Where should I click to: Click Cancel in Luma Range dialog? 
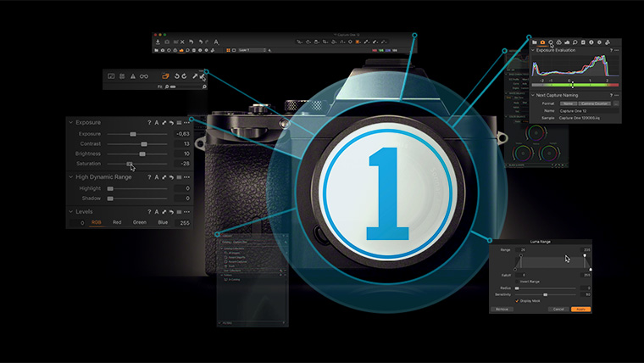[558, 310]
